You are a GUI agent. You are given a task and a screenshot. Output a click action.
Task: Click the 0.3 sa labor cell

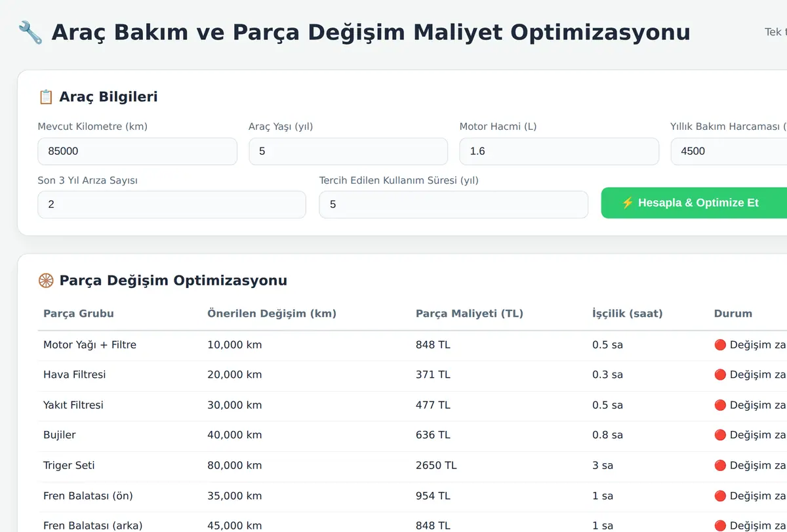coord(607,375)
